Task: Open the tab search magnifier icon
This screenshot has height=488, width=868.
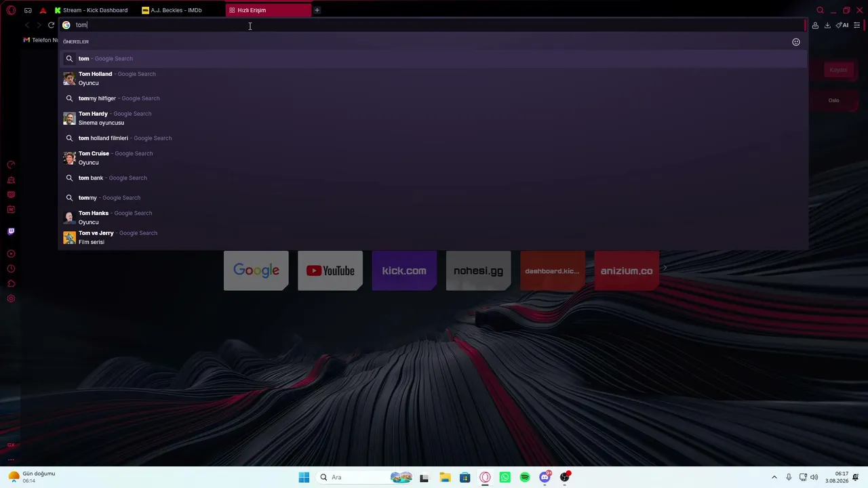Action: coord(820,10)
